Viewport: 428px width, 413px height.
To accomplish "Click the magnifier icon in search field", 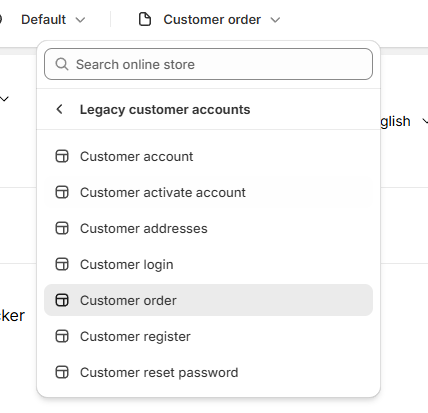I will 62,64.
